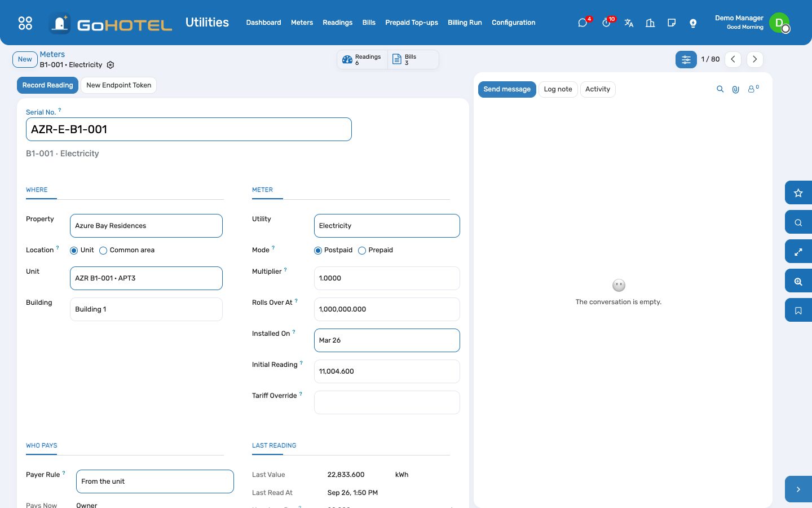Viewport: 812px width, 508px height.
Task: Expand the bottom right arrow panel
Action: pos(798,489)
